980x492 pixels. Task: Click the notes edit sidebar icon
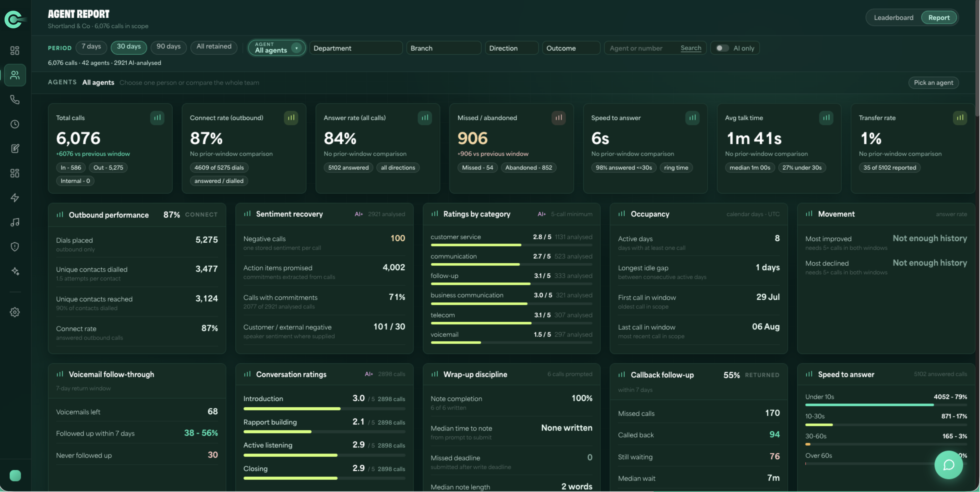15,148
